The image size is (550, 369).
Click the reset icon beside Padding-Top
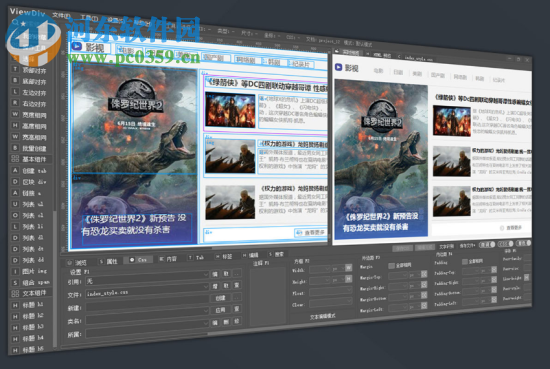[x=494, y=269]
